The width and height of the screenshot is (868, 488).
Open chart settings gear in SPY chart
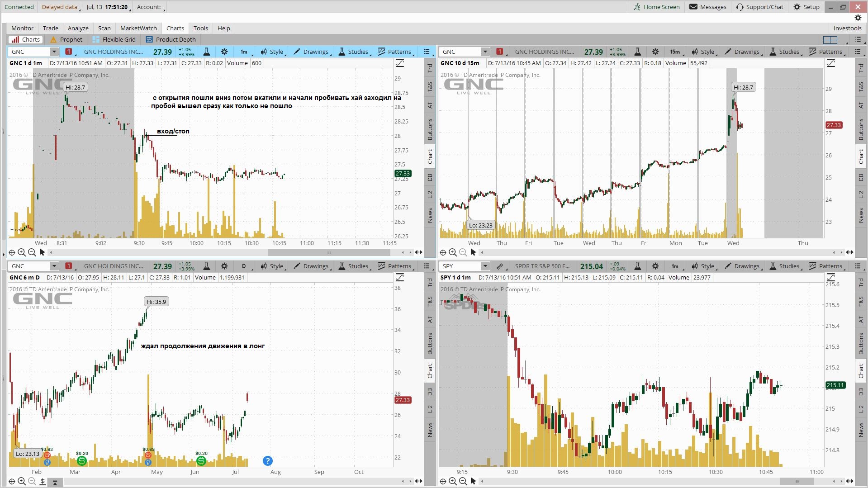(655, 266)
